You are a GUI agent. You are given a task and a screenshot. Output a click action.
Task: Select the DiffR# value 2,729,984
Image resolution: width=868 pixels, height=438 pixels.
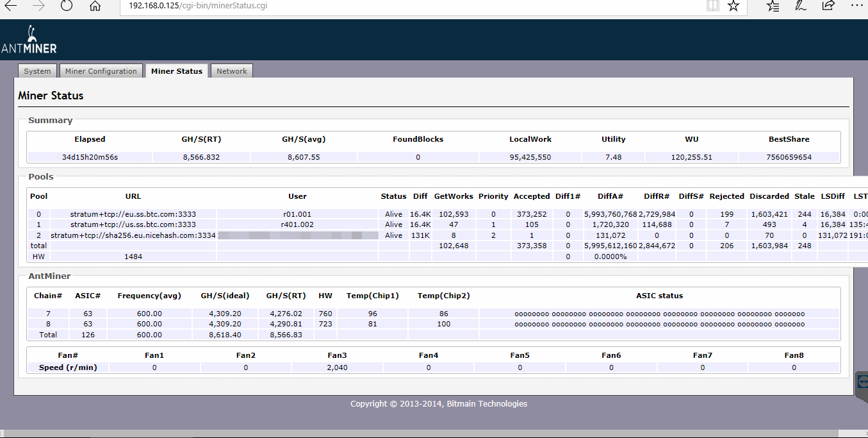[657, 214]
